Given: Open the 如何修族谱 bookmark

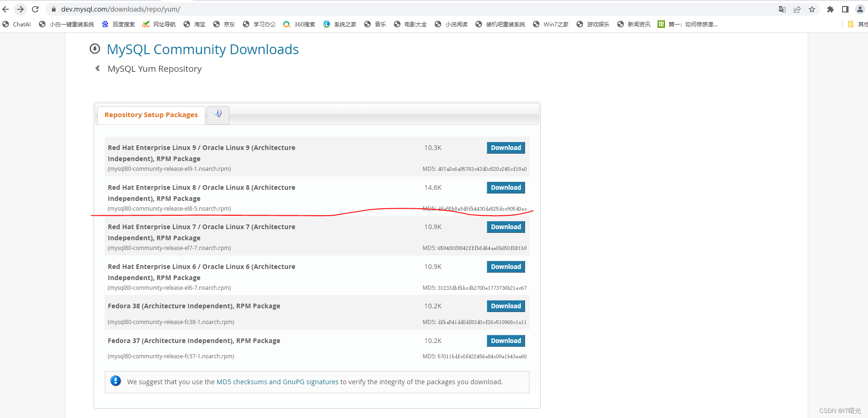Looking at the screenshot, I should (688, 24).
